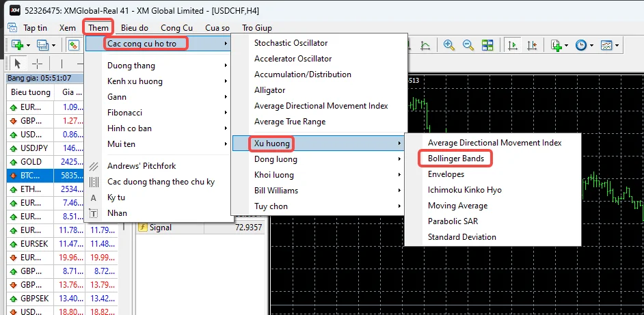The width and height of the screenshot is (644, 315).
Task: Expand the Cac cong cu ho tro submenu
Action: point(158,43)
